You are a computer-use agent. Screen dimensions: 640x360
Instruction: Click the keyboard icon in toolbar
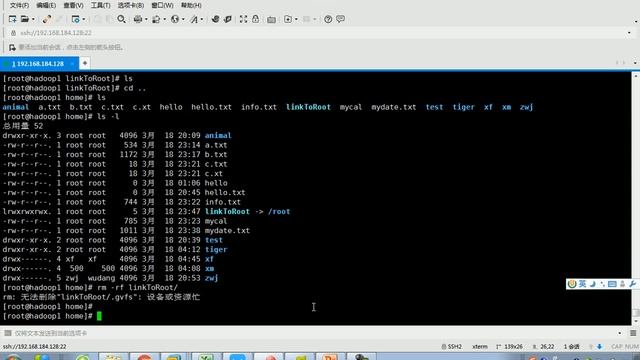[271, 19]
